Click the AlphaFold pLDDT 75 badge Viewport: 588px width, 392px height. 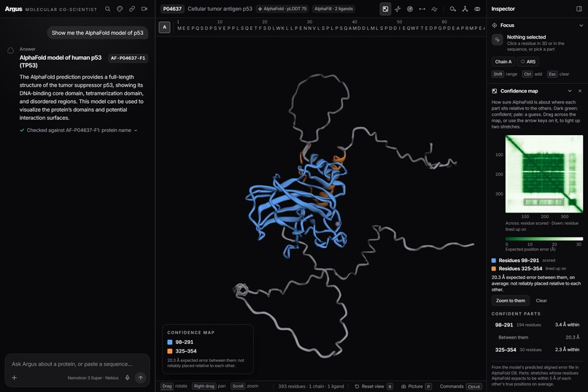point(282,9)
